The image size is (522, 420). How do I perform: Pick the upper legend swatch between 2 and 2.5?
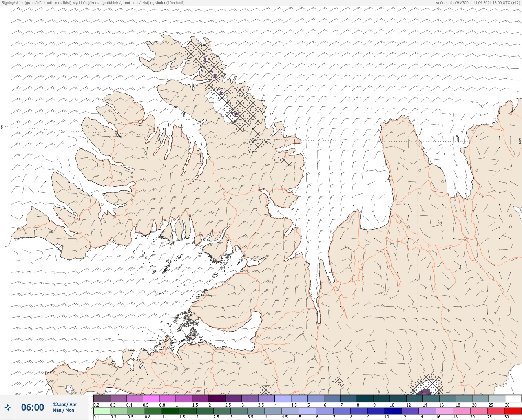coord(217,398)
